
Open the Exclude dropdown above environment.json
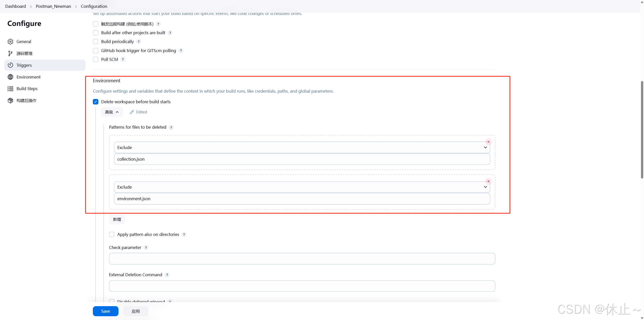click(302, 187)
